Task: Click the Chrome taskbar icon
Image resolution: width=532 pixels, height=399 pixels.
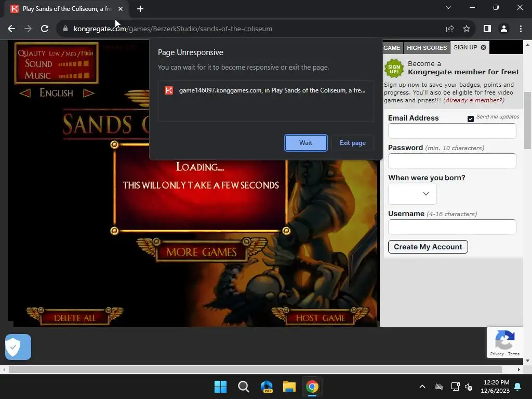Action: 312,387
